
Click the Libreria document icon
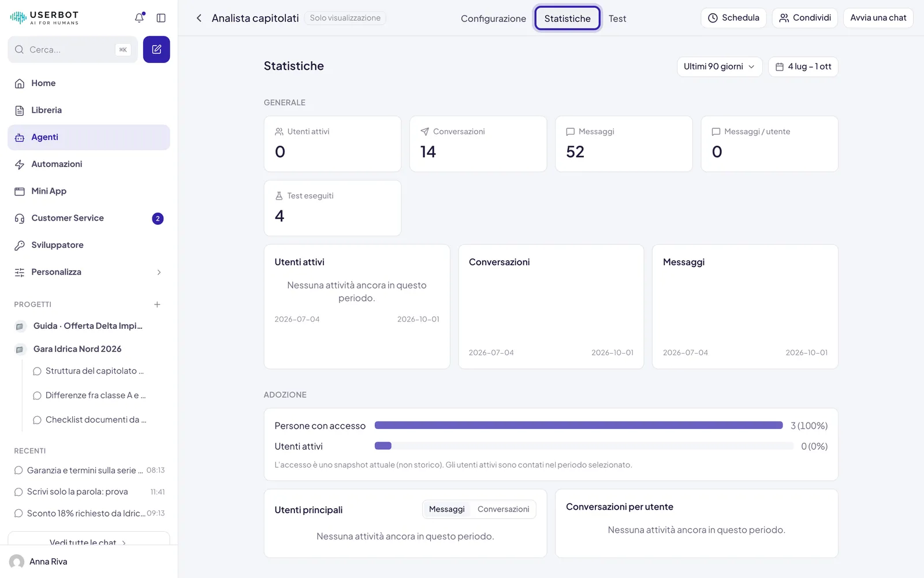[x=20, y=110]
